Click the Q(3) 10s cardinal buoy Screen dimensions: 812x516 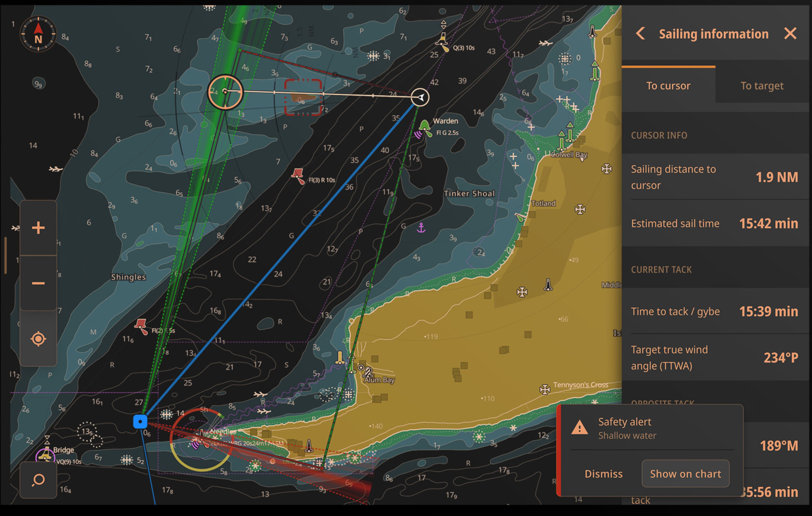point(442,42)
